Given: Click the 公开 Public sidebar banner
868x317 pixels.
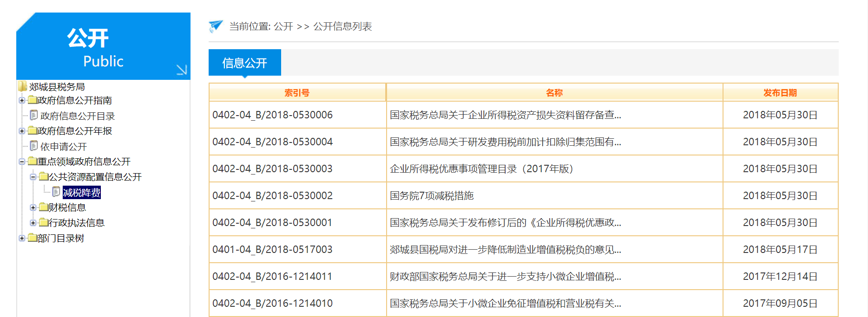Looking at the screenshot, I should [103, 46].
